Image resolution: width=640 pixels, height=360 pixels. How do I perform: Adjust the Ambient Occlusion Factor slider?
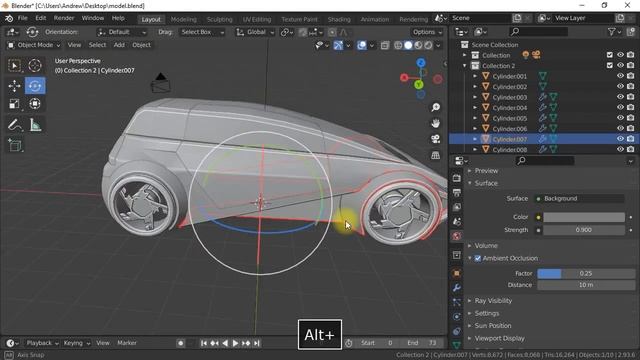586,273
